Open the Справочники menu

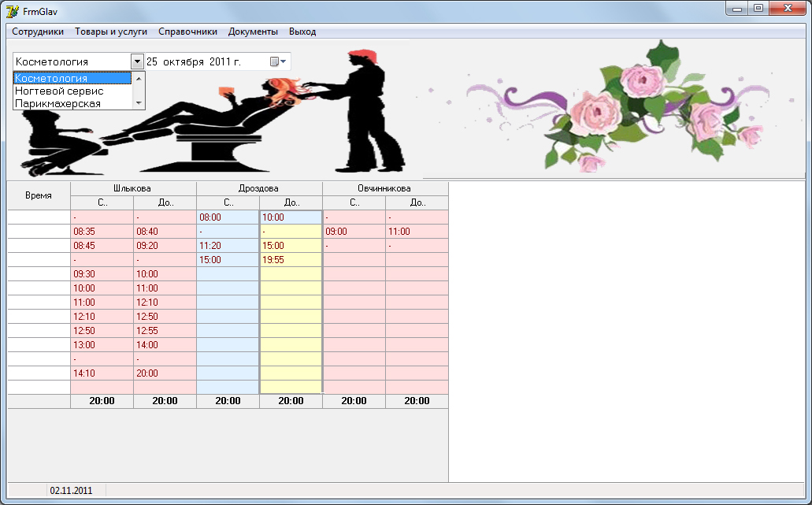pyautogui.click(x=187, y=32)
